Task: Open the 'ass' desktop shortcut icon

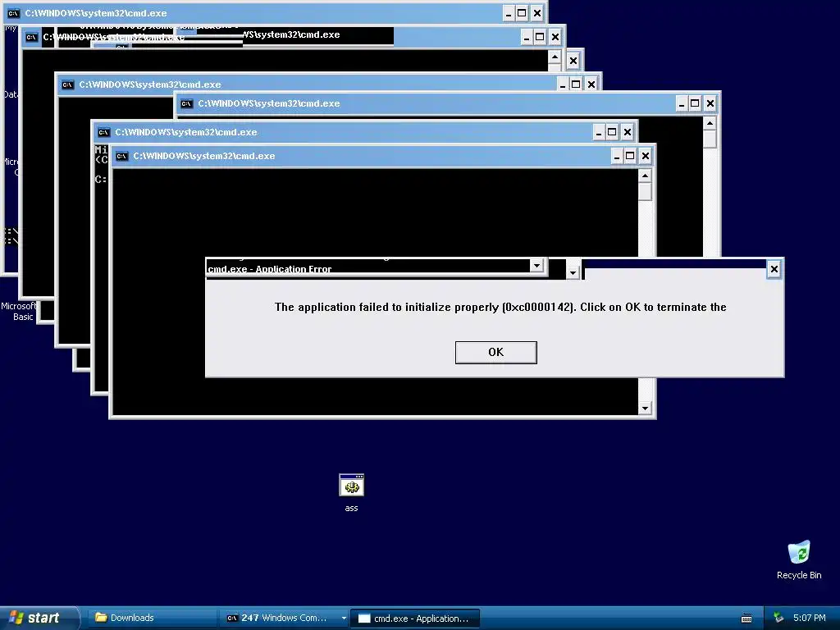Action: click(x=351, y=492)
